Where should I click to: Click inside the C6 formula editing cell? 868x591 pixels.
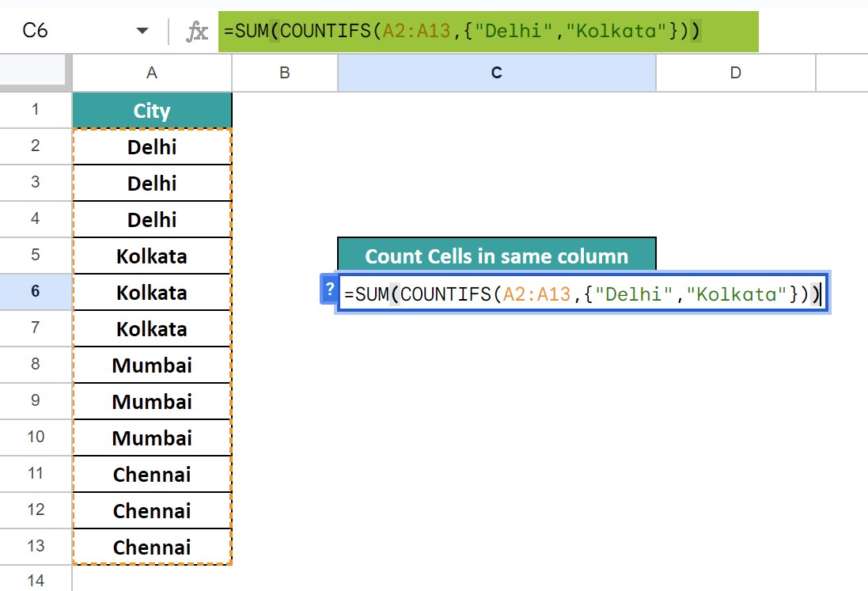pyautogui.click(x=582, y=294)
